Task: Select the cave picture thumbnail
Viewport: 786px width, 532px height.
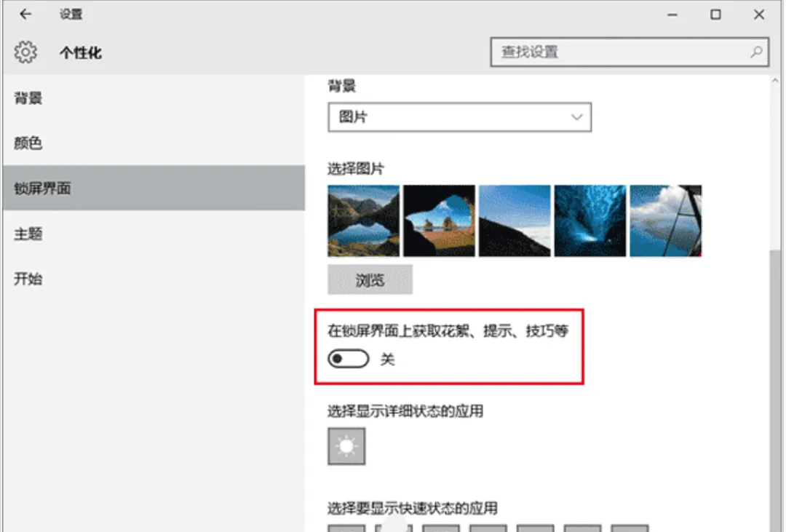Action: pyautogui.click(x=438, y=220)
